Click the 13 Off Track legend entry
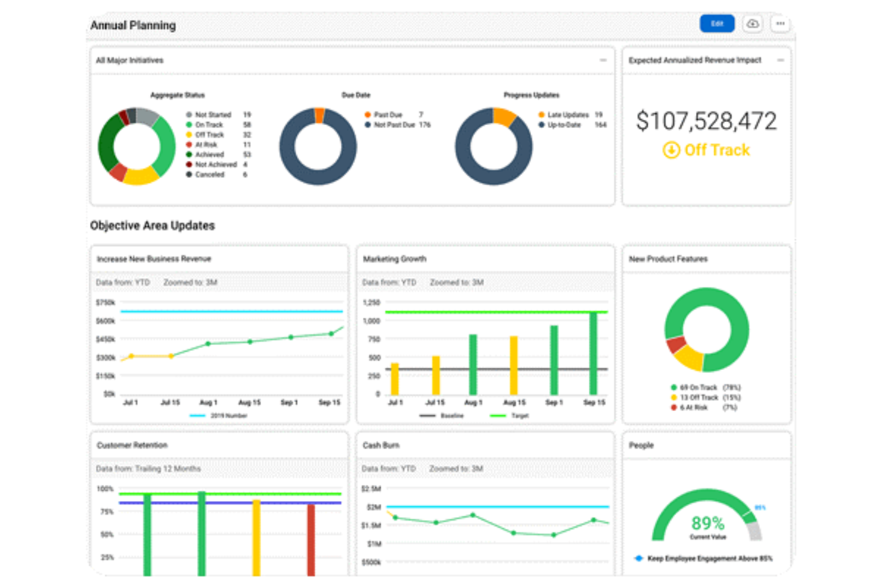Image resolution: width=882 pixels, height=588 pixels. coord(706,397)
